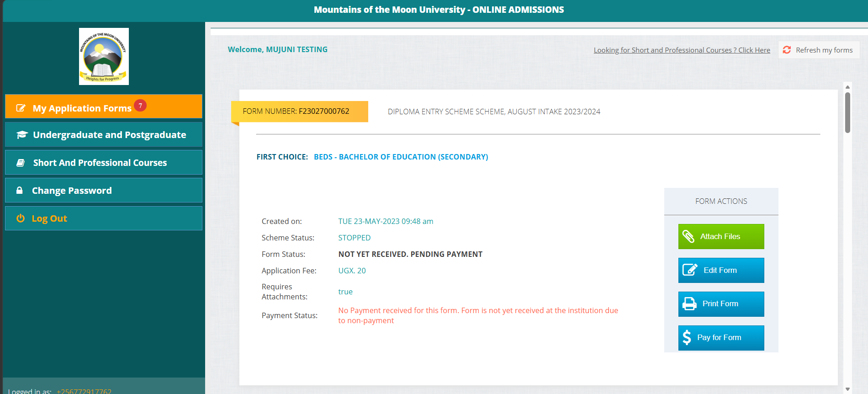The height and width of the screenshot is (394, 868).
Task: Open Undergraduate and Postgraduate menu
Action: pyautogui.click(x=109, y=135)
